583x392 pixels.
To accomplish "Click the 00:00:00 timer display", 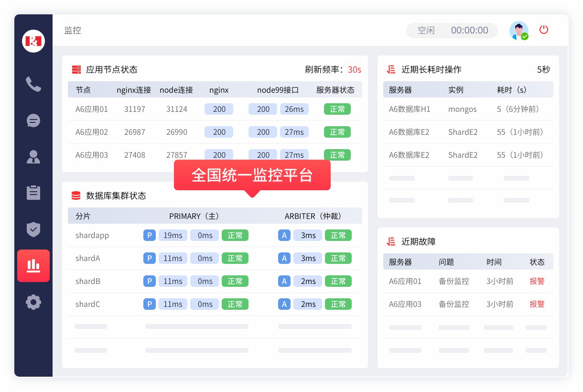I will coord(470,30).
